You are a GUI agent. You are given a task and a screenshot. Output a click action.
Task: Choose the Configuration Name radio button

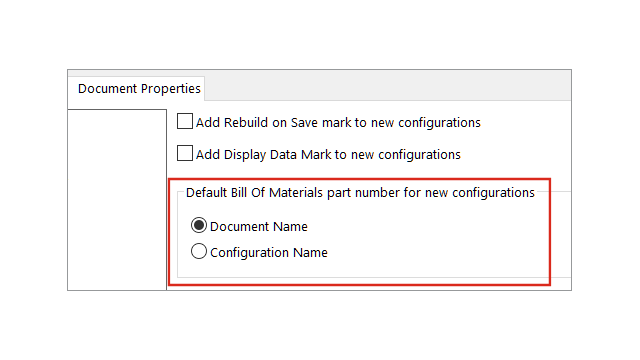click(199, 251)
